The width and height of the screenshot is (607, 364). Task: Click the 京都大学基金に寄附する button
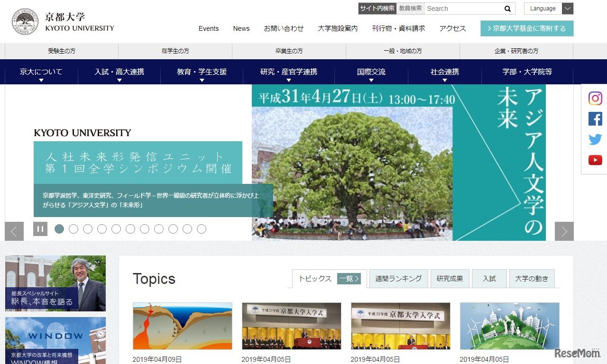[526, 28]
